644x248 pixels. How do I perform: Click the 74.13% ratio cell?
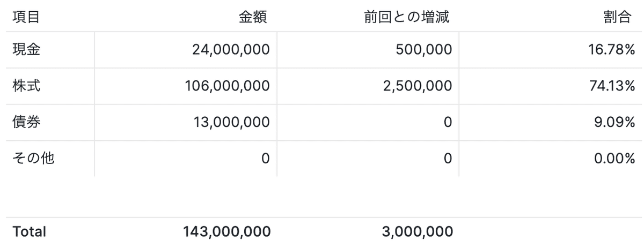click(x=612, y=86)
